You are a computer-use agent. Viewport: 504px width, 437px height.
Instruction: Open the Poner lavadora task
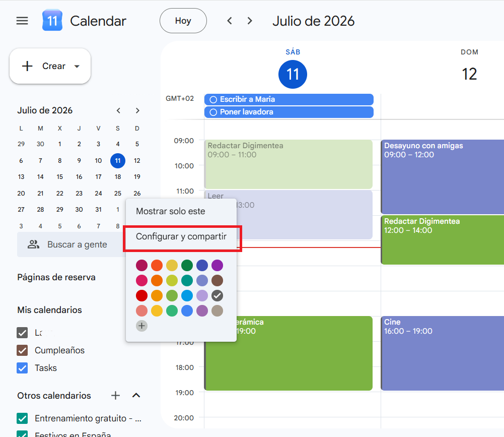pyautogui.click(x=289, y=112)
